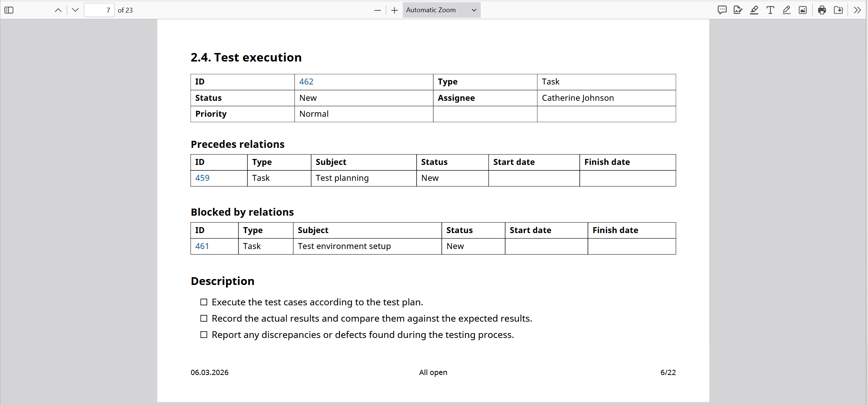Toggle the sidebar panel

tap(9, 10)
